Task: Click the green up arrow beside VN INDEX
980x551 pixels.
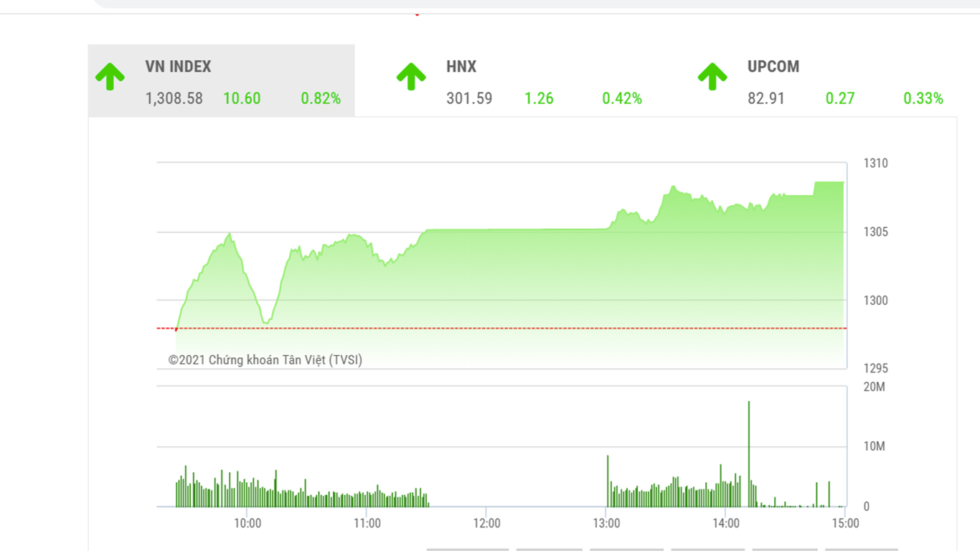Action: point(110,77)
